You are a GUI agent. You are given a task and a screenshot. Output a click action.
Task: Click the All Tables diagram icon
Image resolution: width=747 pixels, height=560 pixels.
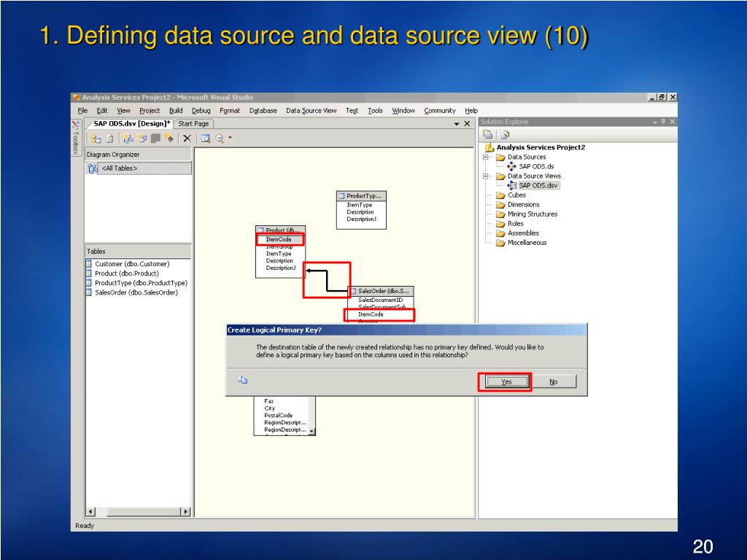pos(93,168)
